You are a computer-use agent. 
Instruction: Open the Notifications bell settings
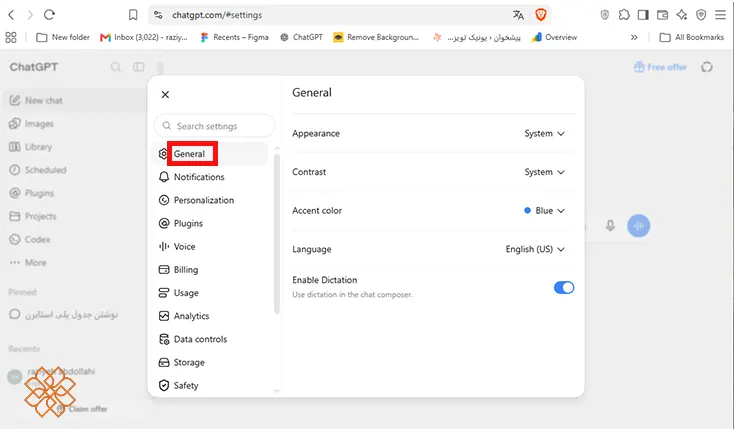click(x=192, y=177)
